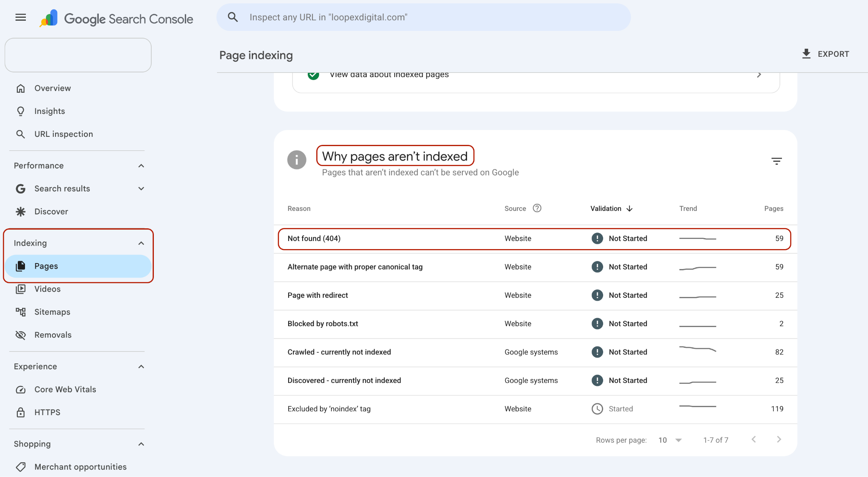Open the Rows per page dropdown

coord(670,440)
